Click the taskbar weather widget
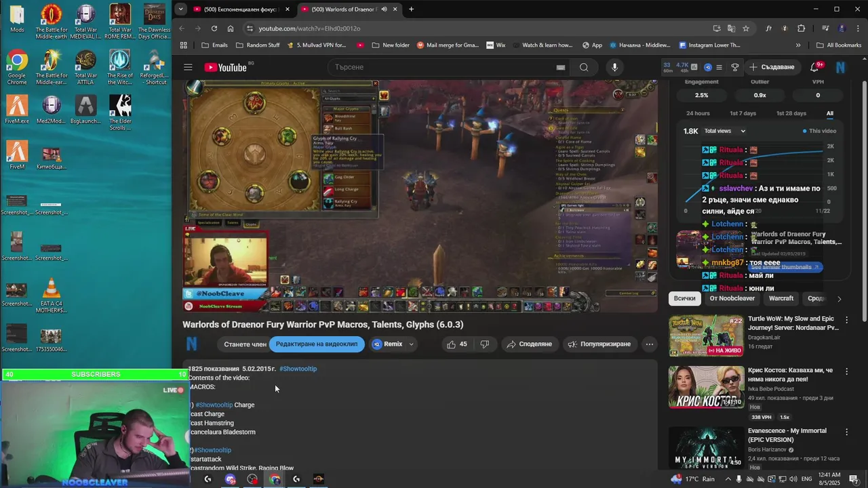868x488 pixels. click(x=692, y=479)
